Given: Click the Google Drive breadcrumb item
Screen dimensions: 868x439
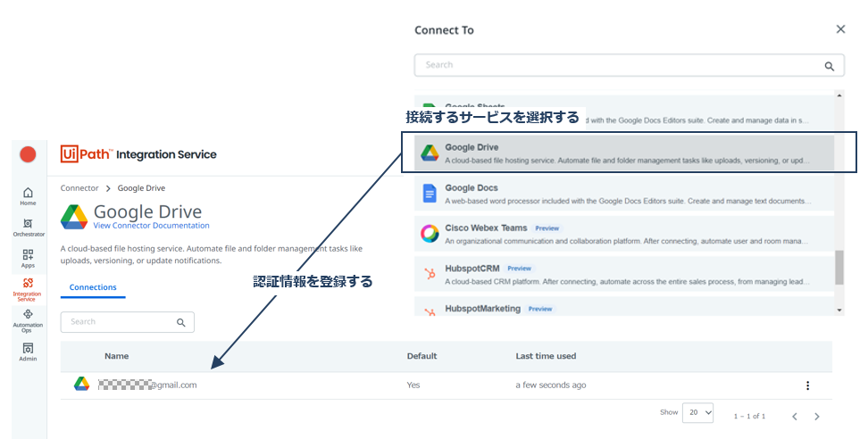Looking at the screenshot, I should click(141, 188).
